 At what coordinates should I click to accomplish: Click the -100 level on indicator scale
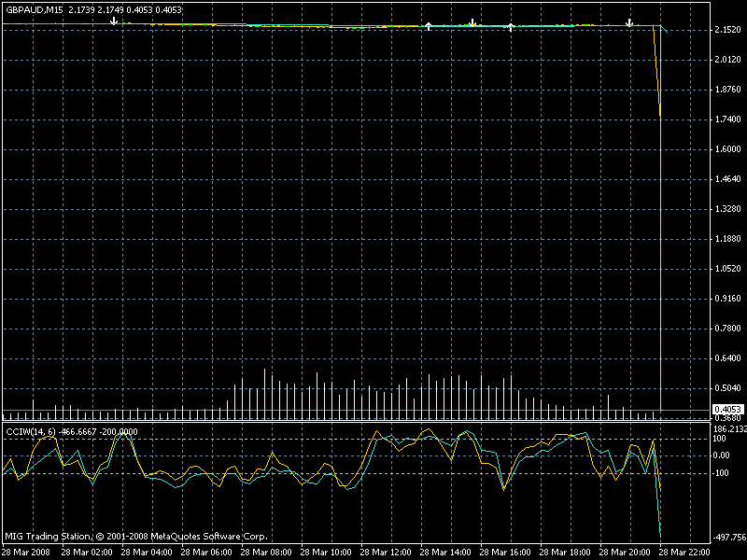[721, 473]
